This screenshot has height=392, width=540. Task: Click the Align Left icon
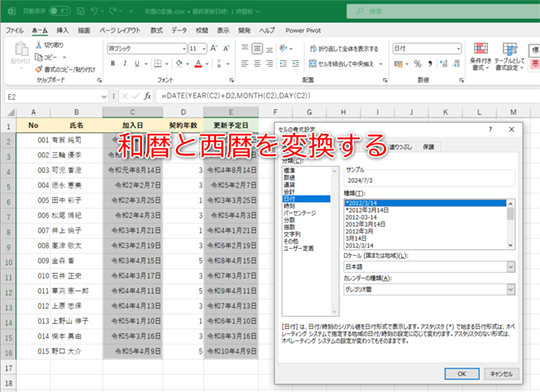245,63
